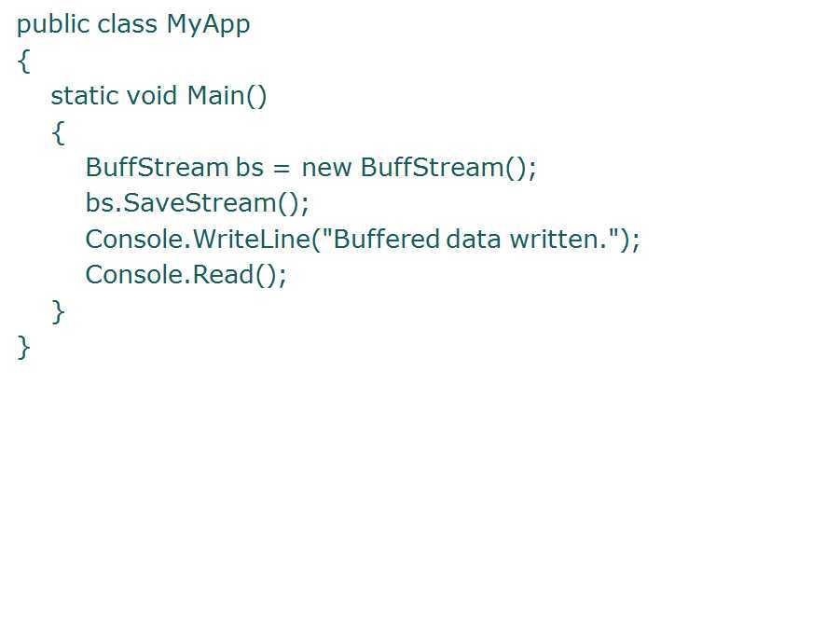Click 'Console.WriteLine' method call

click(199, 239)
